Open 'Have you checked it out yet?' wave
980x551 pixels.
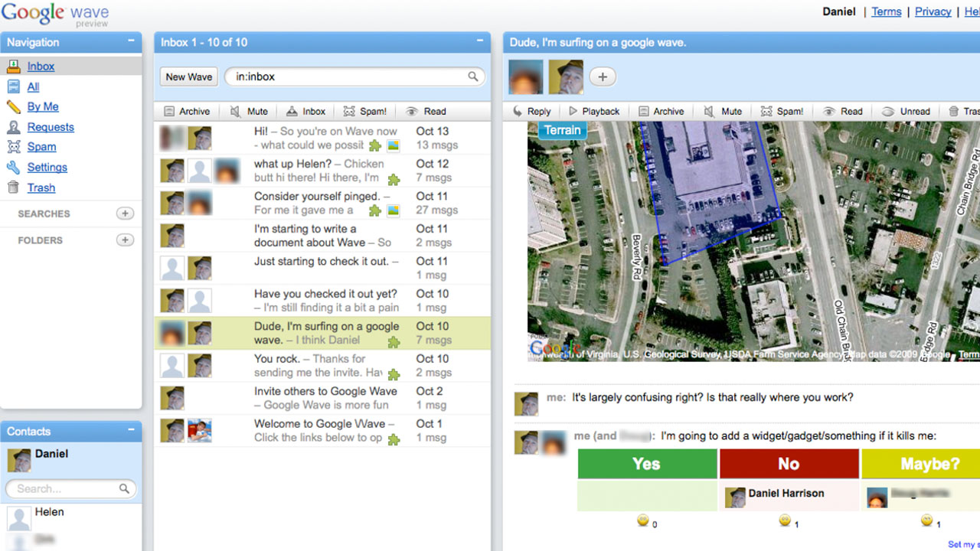(322, 301)
